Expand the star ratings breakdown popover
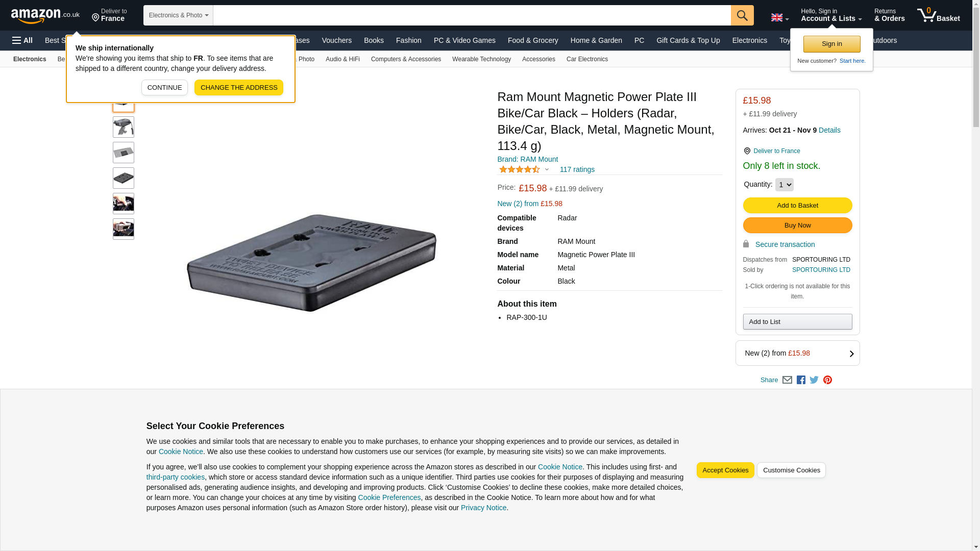The image size is (980, 551). [x=547, y=169]
